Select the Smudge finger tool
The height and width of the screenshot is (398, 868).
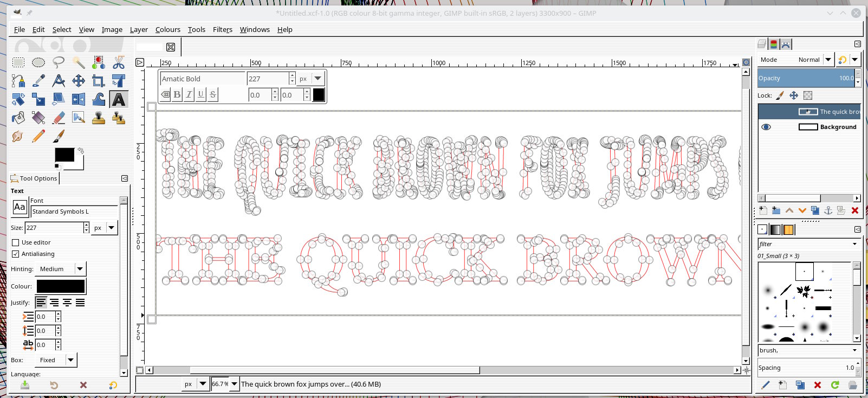(18, 136)
